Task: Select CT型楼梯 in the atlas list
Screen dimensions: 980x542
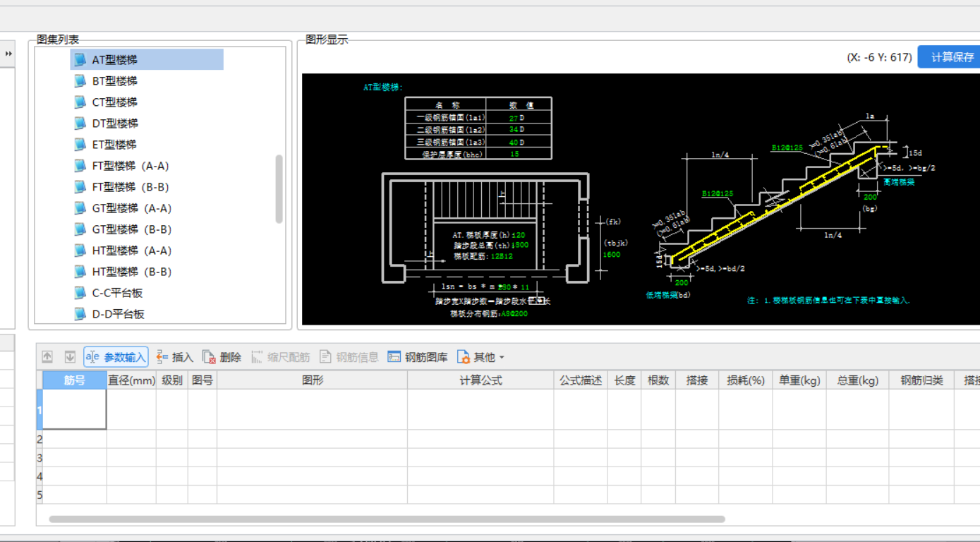Action: 106,102
